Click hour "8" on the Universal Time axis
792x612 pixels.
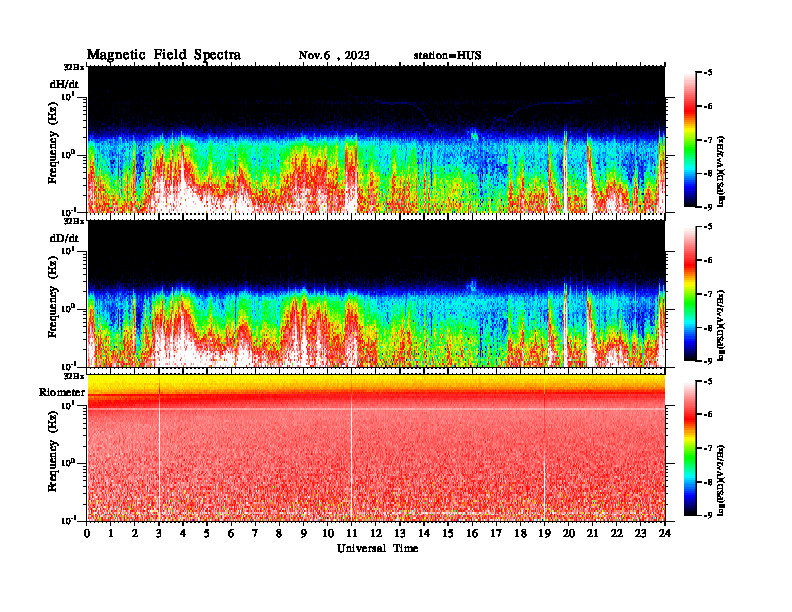point(279,533)
